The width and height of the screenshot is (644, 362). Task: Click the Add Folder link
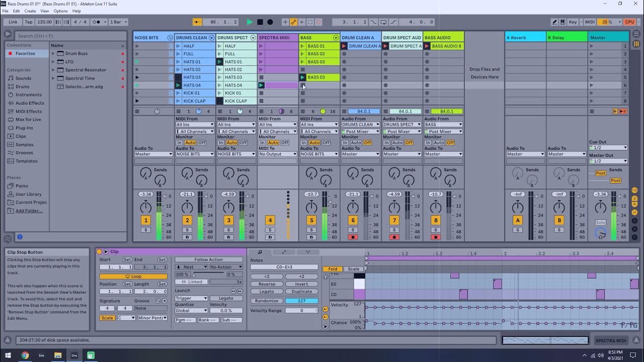click(x=29, y=211)
